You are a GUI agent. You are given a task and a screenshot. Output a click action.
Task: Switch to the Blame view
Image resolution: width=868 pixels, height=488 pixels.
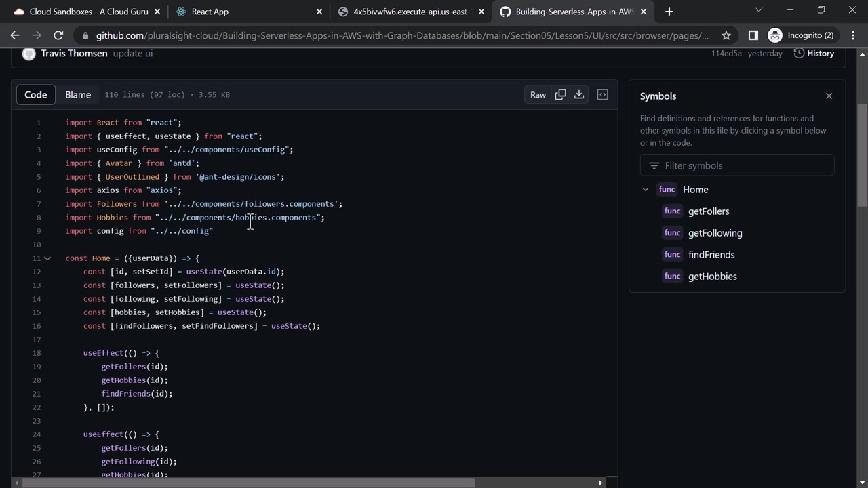click(x=78, y=95)
